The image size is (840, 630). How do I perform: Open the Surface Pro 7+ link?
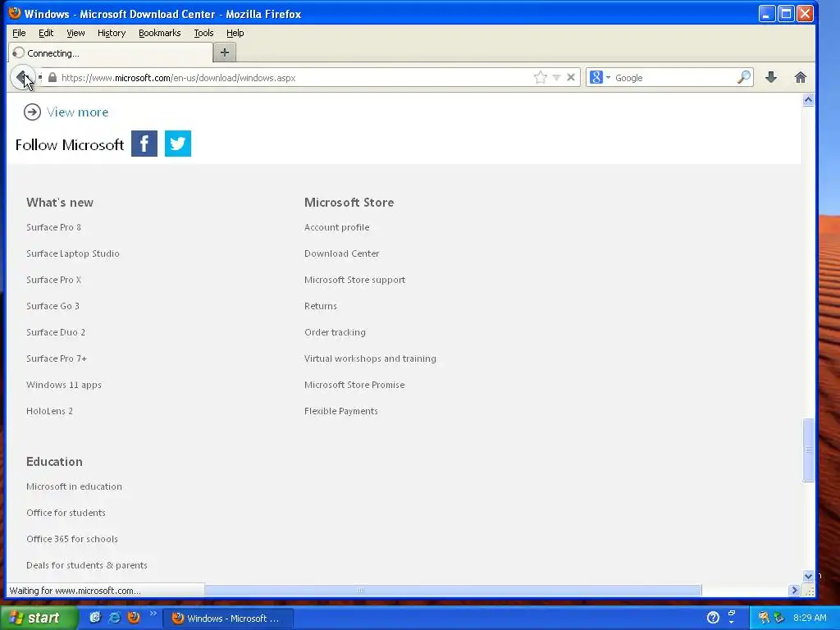57,358
